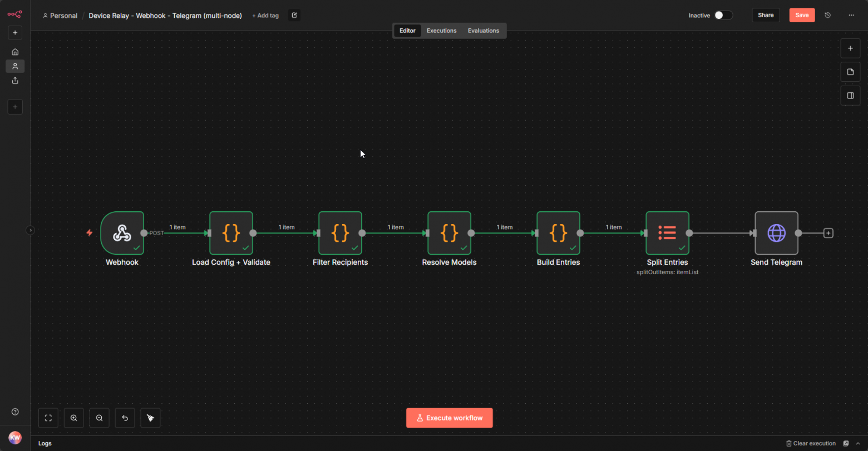Click the zoom in magnifier icon
868x451 pixels.
coord(73,418)
